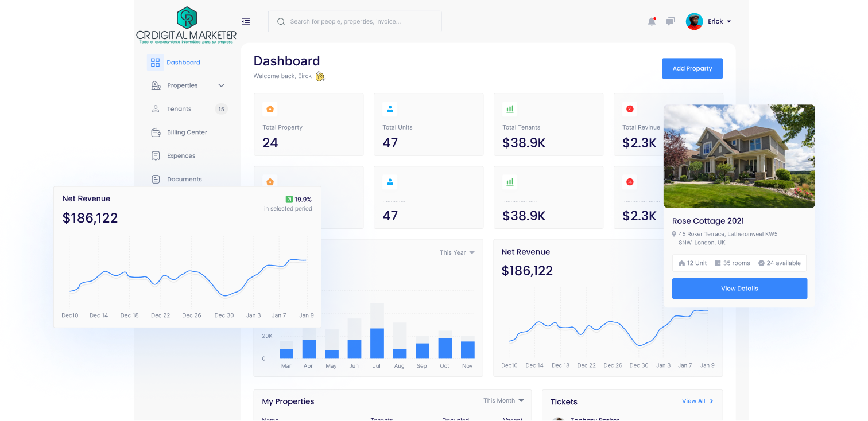The width and height of the screenshot is (868, 421).
Task: Open Billing Center in the sidebar
Action: pyautogui.click(x=187, y=132)
